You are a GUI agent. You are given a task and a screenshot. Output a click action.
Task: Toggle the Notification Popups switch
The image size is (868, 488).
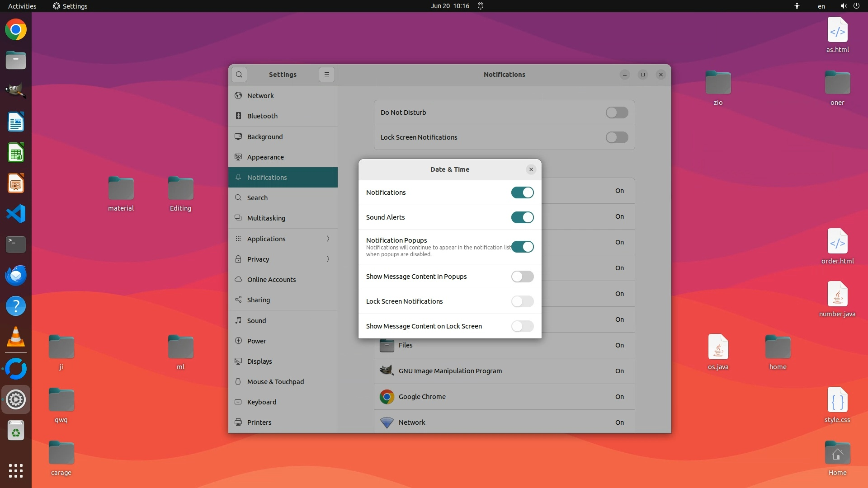point(522,247)
